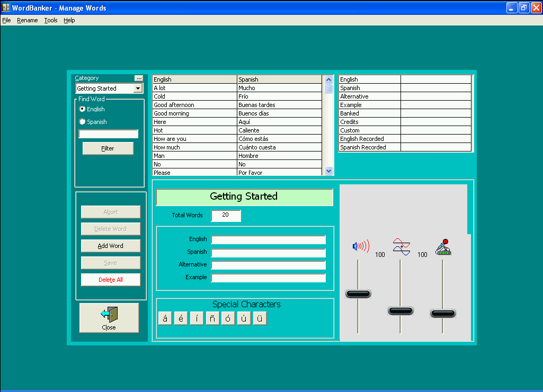Click the Filter button
This screenshot has height=392, width=543.
(108, 148)
